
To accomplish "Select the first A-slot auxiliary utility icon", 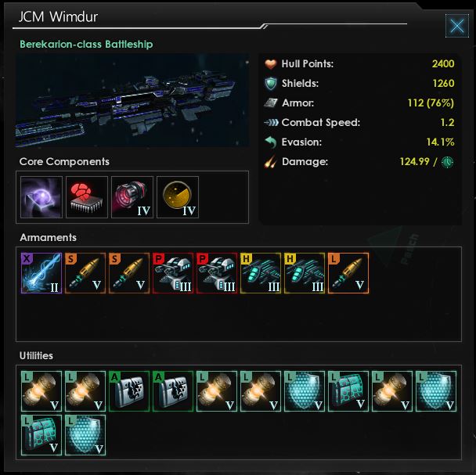I will click(x=129, y=391).
